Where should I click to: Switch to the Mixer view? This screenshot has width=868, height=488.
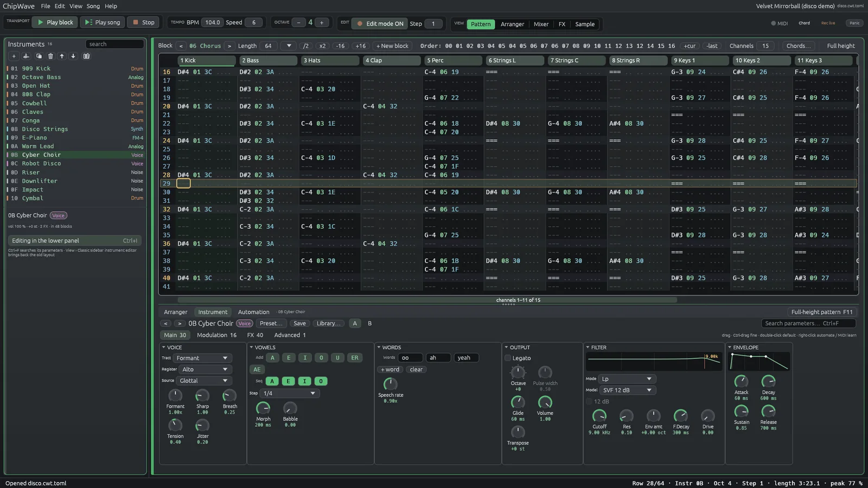541,24
